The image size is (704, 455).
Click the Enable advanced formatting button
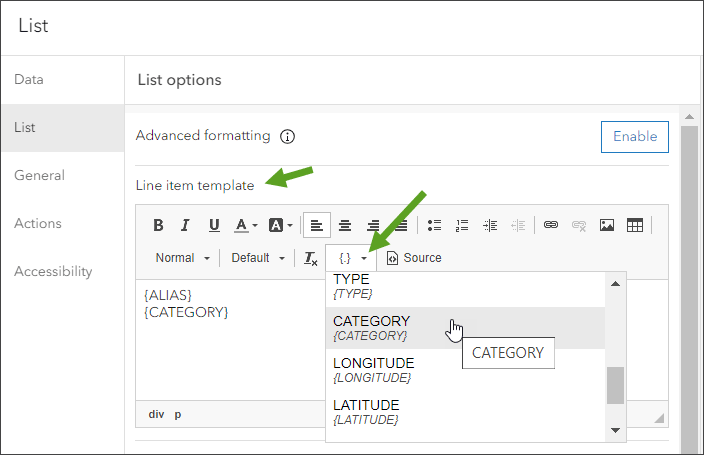[635, 136]
